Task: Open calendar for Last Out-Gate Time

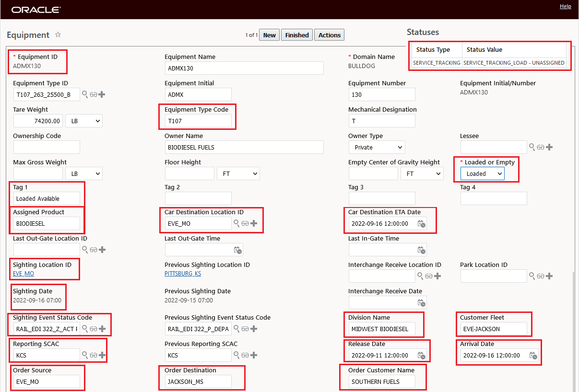Action: click(237, 250)
